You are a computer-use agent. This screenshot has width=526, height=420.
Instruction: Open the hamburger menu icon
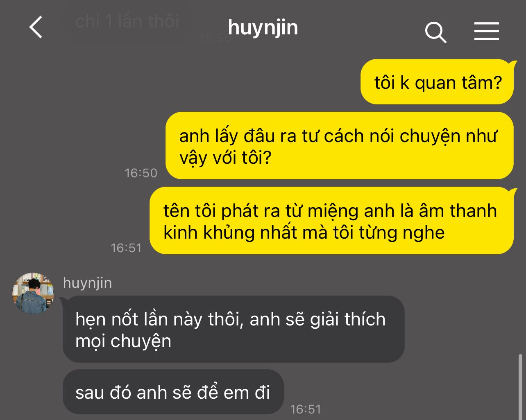pyautogui.click(x=487, y=31)
